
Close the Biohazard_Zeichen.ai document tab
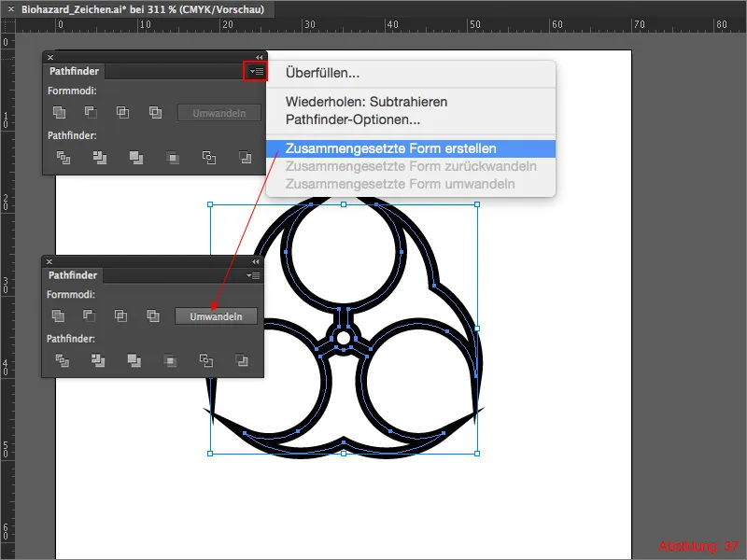coord(11,8)
